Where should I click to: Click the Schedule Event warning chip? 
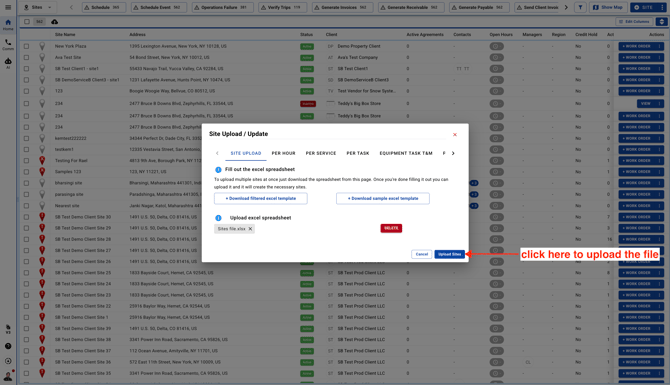[x=159, y=7]
